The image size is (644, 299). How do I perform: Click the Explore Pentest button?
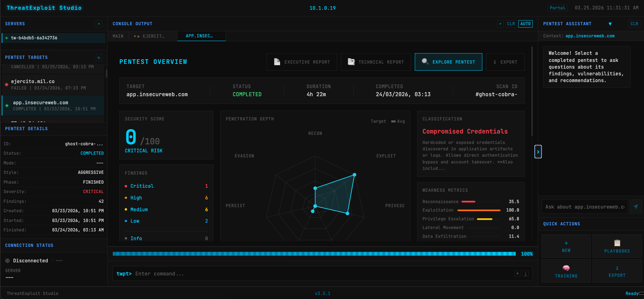448,62
